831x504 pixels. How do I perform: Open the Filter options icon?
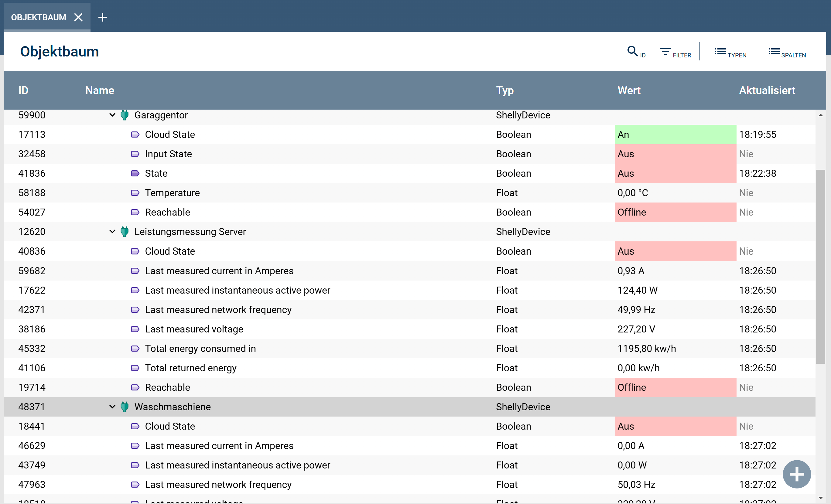point(665,52)
